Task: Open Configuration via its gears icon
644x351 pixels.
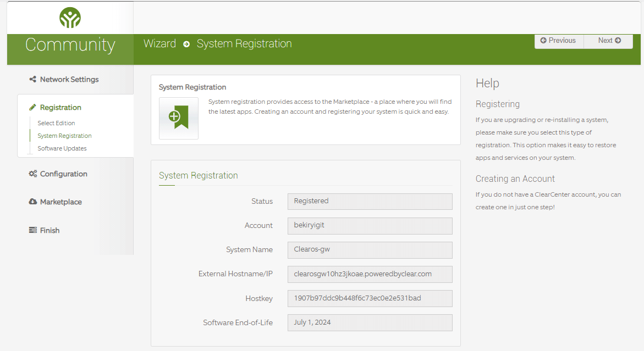Action: [x=32, y=174]
